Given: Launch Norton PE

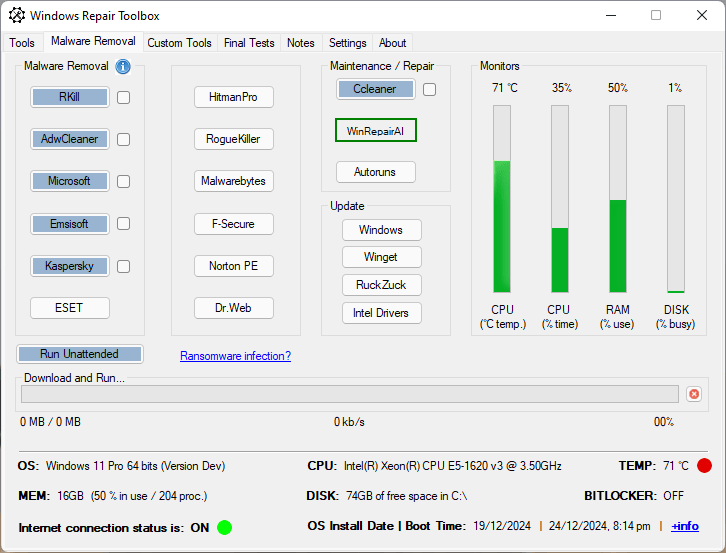Looking at the screenshot, I should (x=234, y=266).
